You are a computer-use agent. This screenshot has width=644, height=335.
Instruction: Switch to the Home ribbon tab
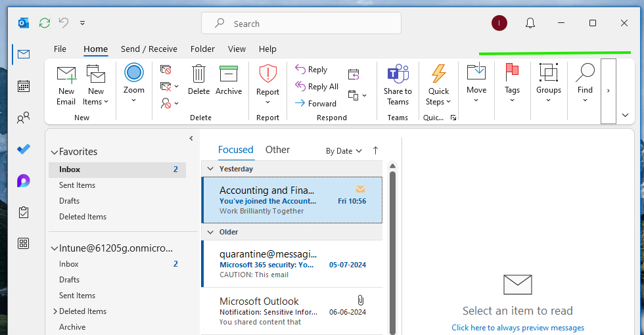[96, 49]
